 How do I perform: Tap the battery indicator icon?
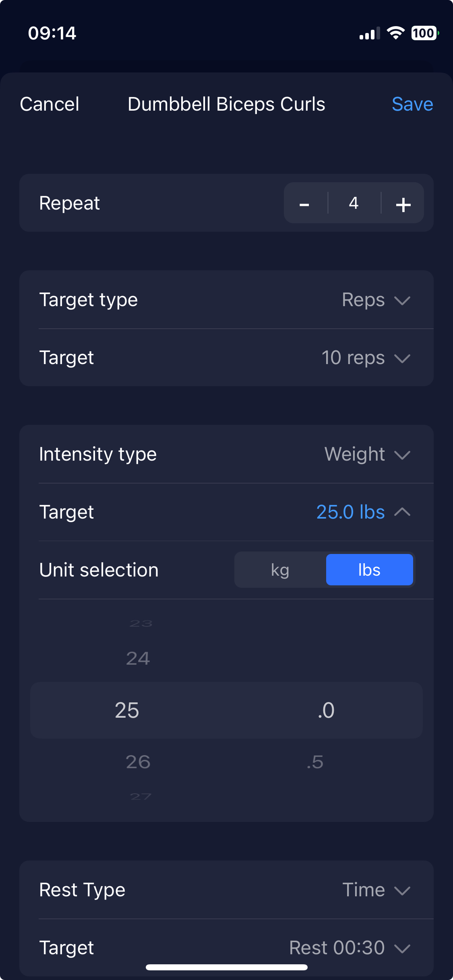point(425,33)
